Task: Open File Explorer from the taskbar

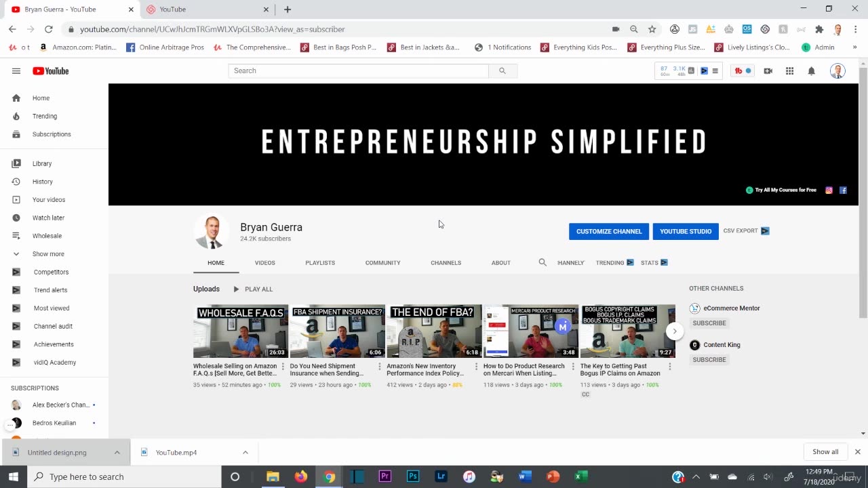Action: point(273,476)
